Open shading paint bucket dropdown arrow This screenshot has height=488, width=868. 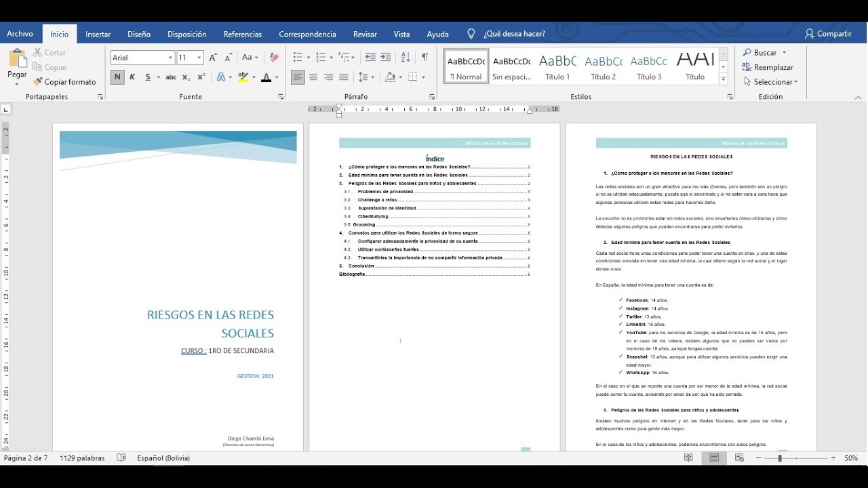click(402, 77)
